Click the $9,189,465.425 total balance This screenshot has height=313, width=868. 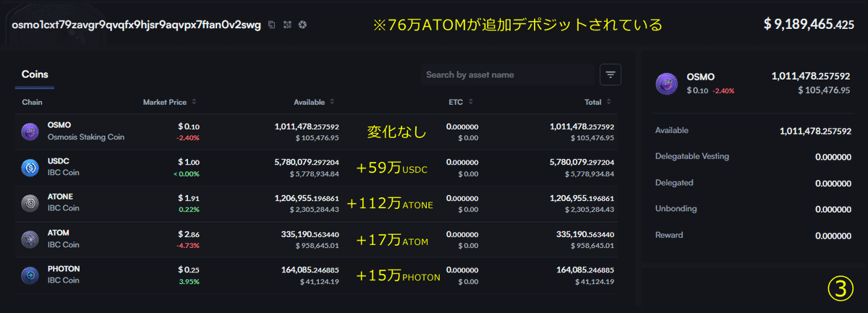[809, 25]
